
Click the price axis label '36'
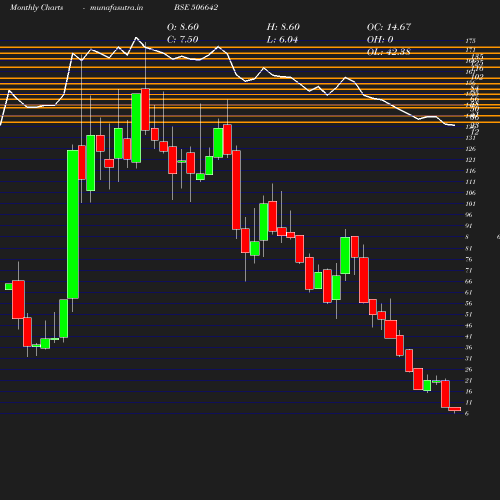[x=469, y=347]
